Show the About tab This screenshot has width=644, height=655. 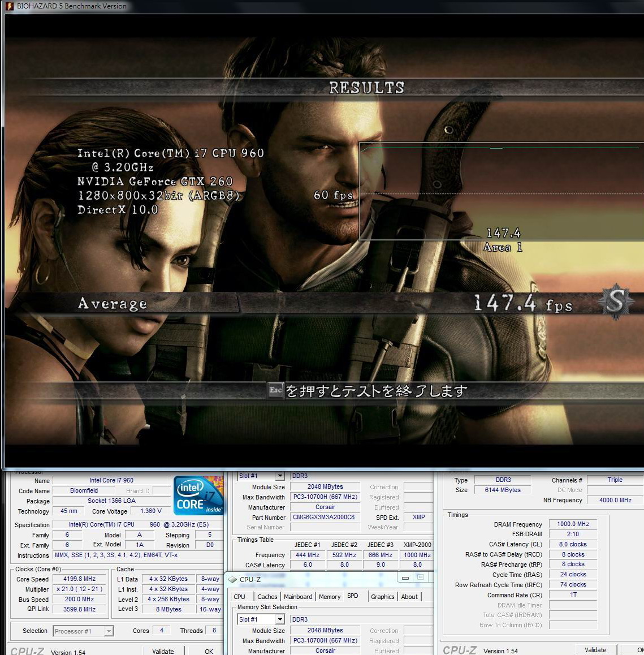click(409, 597)
